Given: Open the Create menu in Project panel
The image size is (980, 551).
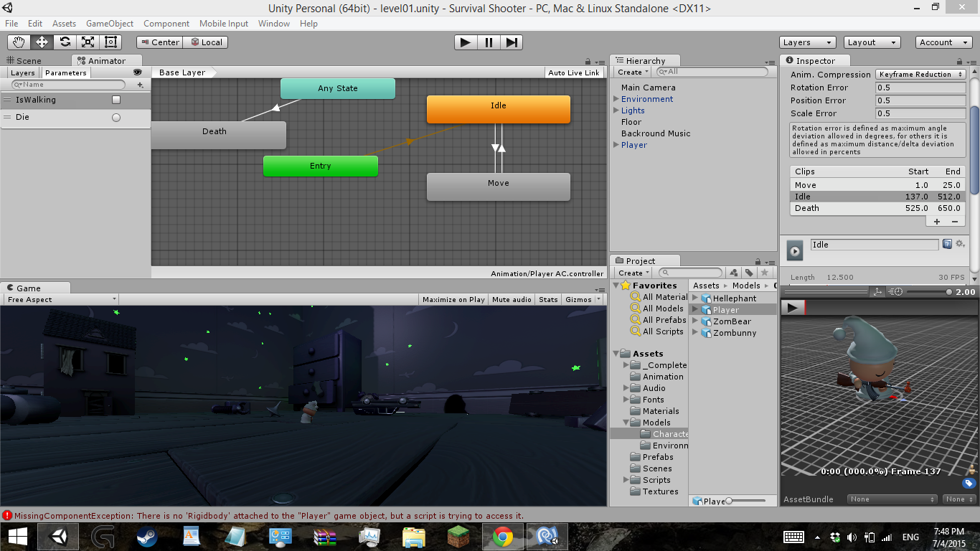Looking at the screenshot, I should [633, 273].
